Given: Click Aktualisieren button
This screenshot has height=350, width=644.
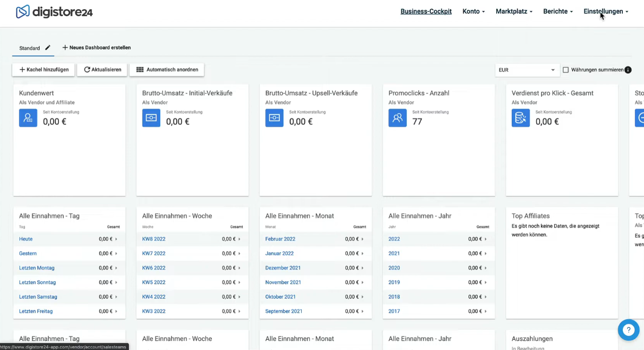Looking at the screenshot, I should click(x=102, y=70).
